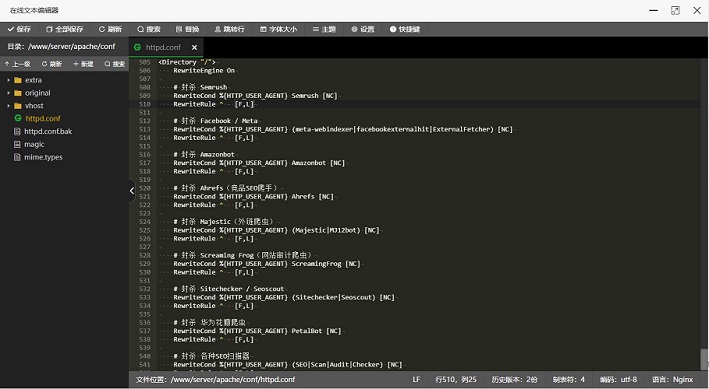Image resolution: width=709 pixels, height=389 pixels.
Task: Click the mime.types file icon
Action: click(17, 157)
